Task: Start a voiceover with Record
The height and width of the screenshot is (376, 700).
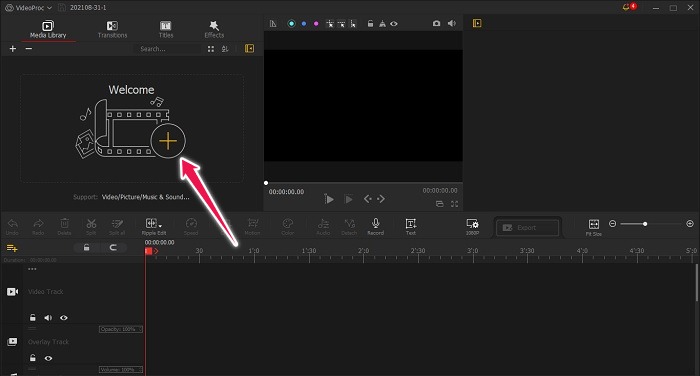Action: click(x=375, y=226)
